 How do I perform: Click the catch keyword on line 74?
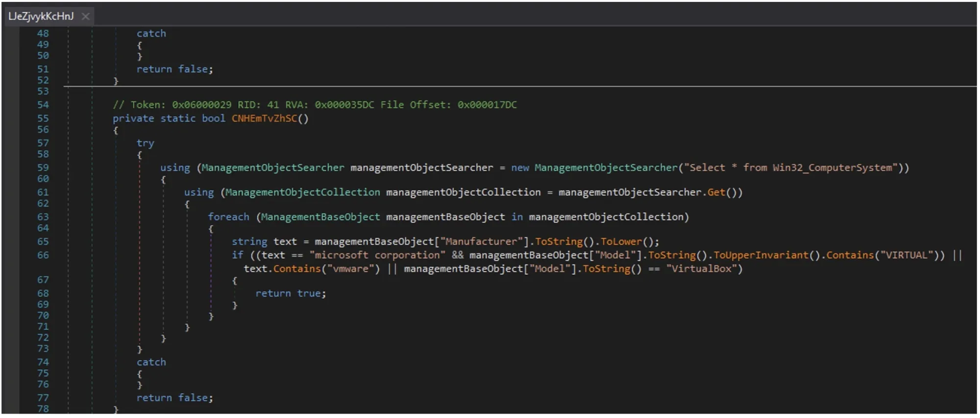[x=151, y=362]
